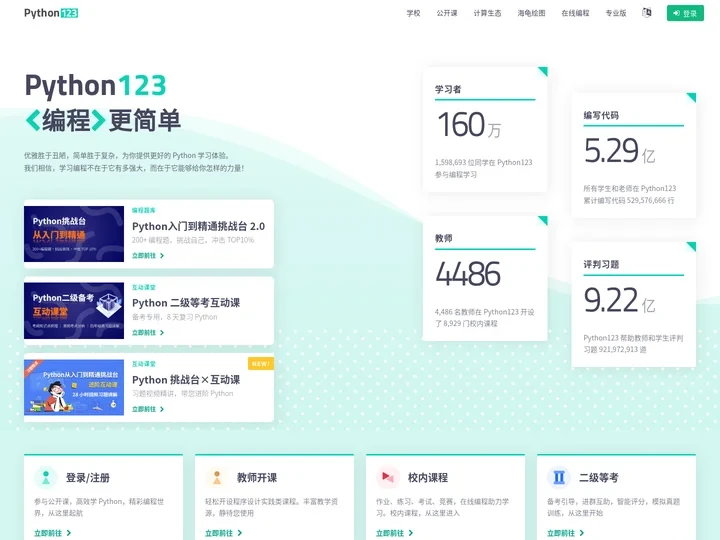
Task: Open the Python挑战台 banner thumbnail
Action: point(74,234)
